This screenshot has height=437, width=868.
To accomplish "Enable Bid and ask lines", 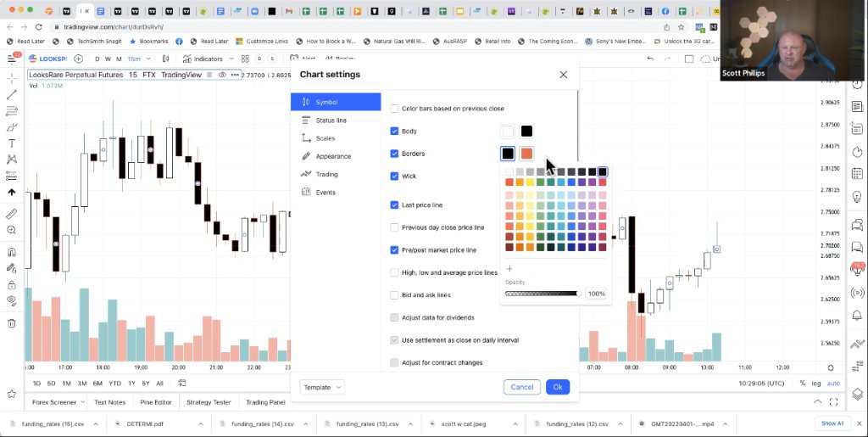I will coord(394,295).
